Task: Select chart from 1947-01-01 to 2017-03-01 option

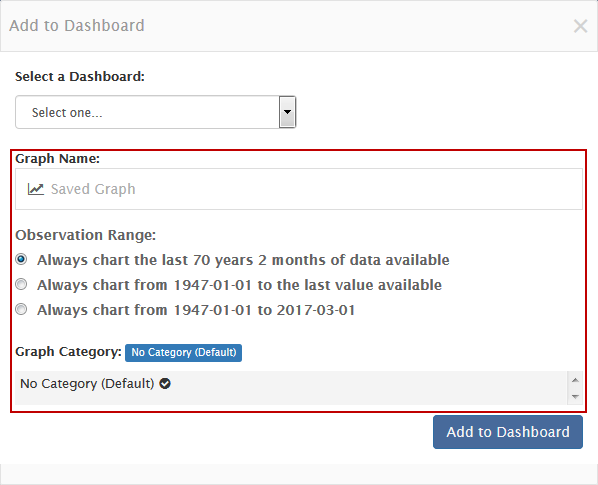Action: (21, 309)
